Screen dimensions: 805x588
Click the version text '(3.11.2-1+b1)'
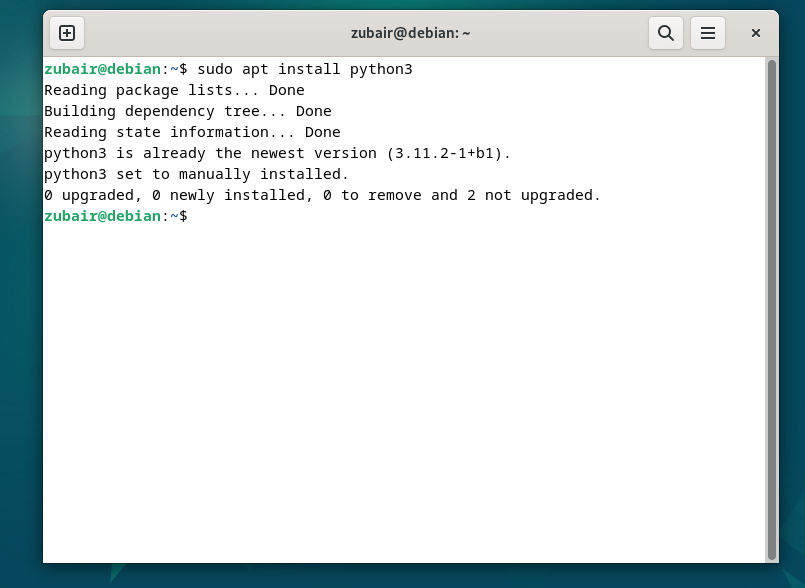[x=444, y=154]
